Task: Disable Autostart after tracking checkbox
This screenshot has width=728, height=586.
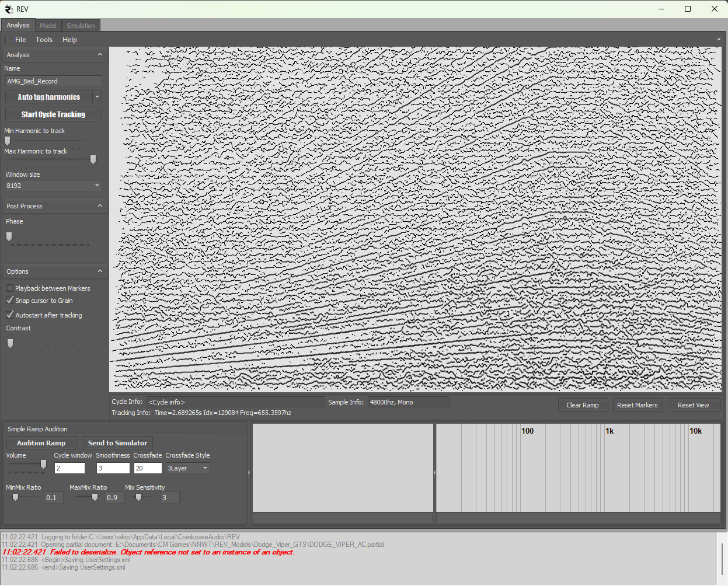Action: (x=10, y=315)
